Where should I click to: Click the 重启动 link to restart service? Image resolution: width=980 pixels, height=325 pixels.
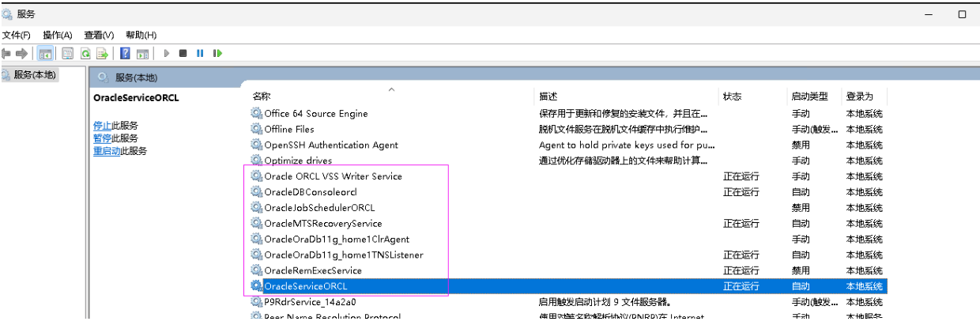pos(107,151)
